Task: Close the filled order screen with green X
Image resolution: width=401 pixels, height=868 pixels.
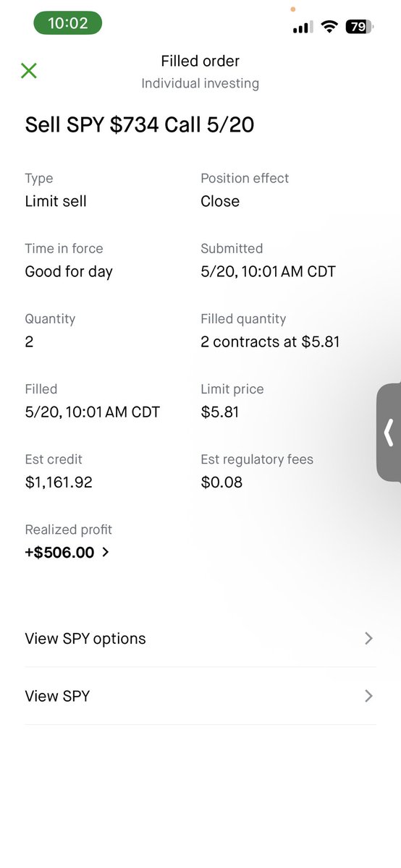Action: click(x=29, y=71)
